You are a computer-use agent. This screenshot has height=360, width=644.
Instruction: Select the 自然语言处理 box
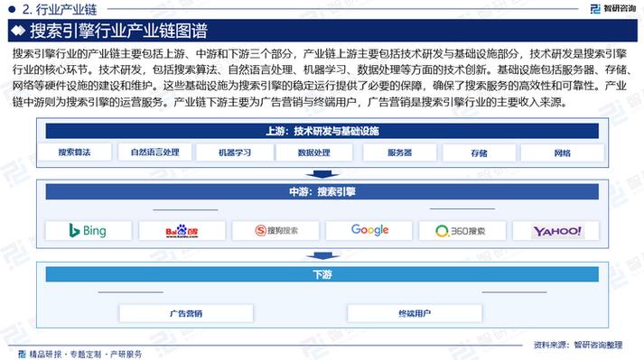click(154, 152)
